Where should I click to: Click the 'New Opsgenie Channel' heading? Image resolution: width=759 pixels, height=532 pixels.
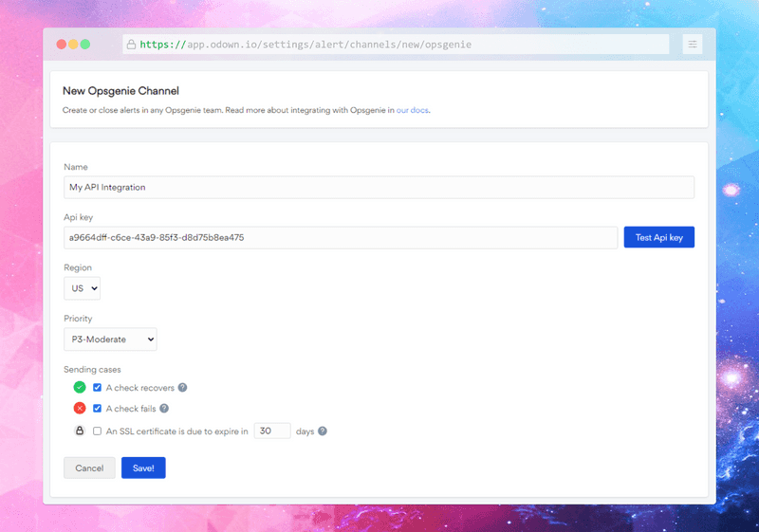tap(120, 91)
